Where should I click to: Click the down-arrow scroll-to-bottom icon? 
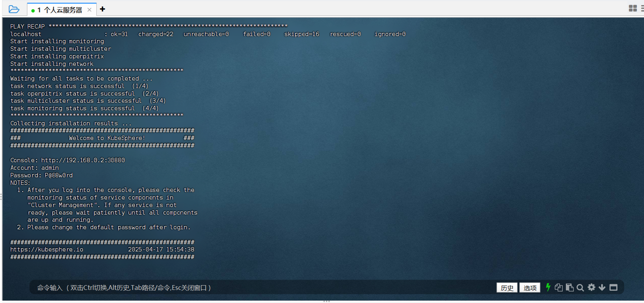[602, 288]
